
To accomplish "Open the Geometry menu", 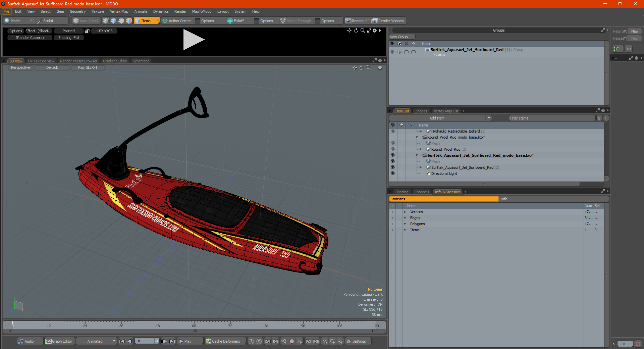I will (x=77, y=11).
